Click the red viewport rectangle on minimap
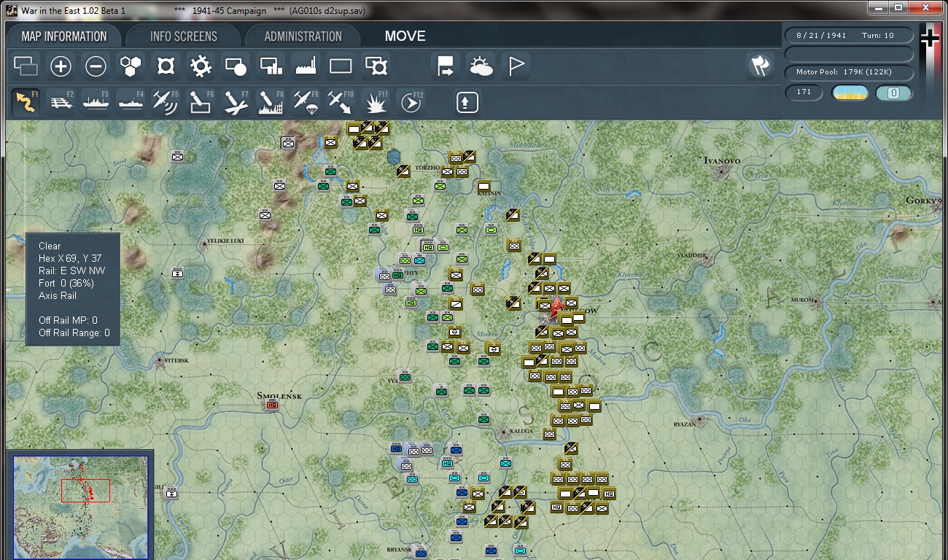 [x=85, y=490]
